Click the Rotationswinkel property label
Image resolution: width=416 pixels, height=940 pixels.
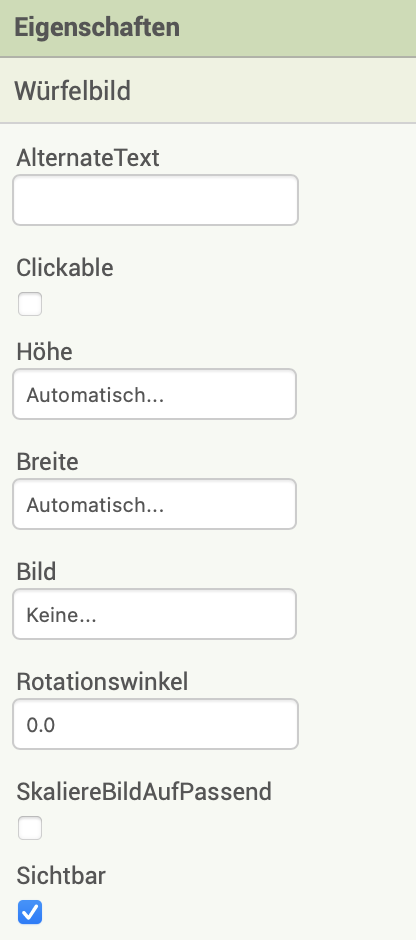(x=103, y=682)
